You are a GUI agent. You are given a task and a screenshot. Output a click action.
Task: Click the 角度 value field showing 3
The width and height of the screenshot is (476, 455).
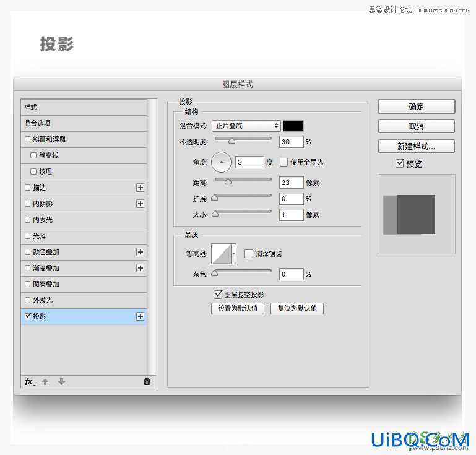coord(249,162)
